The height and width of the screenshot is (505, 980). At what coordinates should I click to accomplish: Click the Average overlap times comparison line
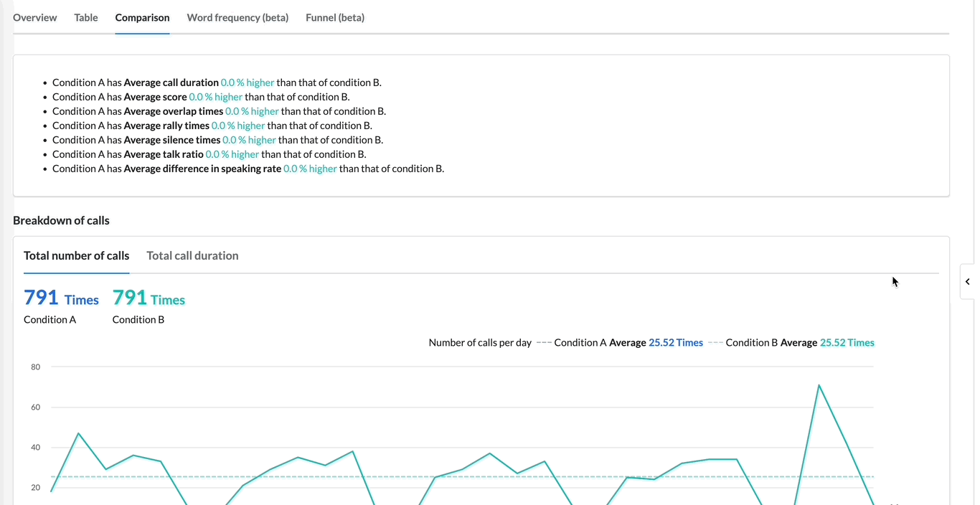coord(219,111)
